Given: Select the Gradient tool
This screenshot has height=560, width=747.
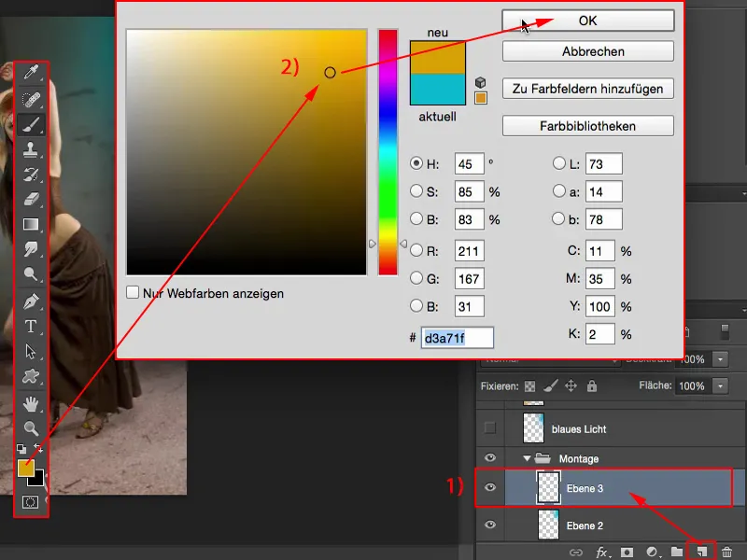Looking at the screenshot, I should (31, 224).
